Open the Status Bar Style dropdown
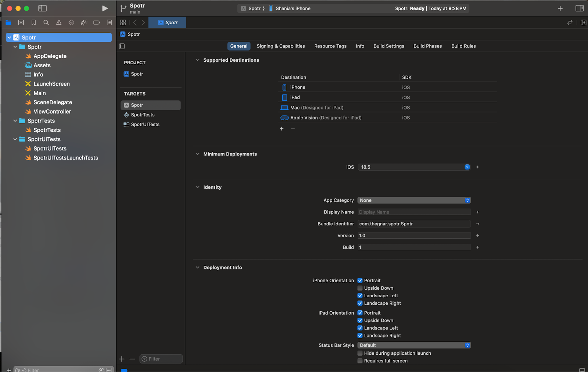588x372 pixels. pos(414,345)
